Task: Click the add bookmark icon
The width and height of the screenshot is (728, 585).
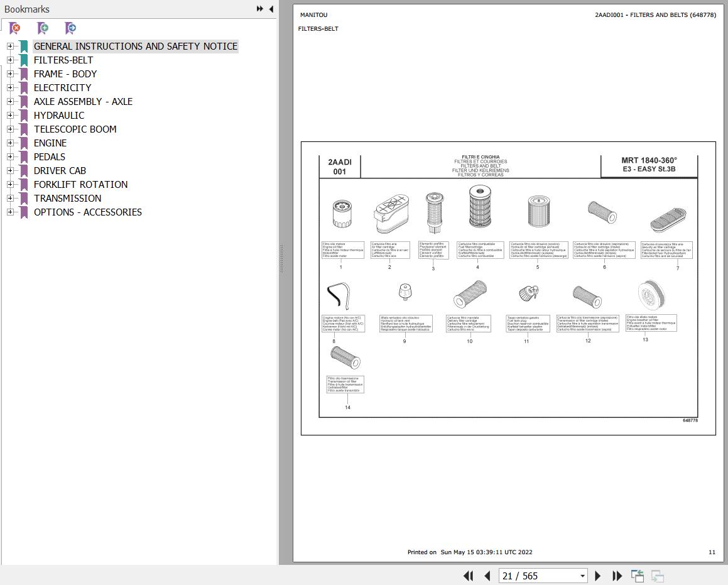Action: 43,28
